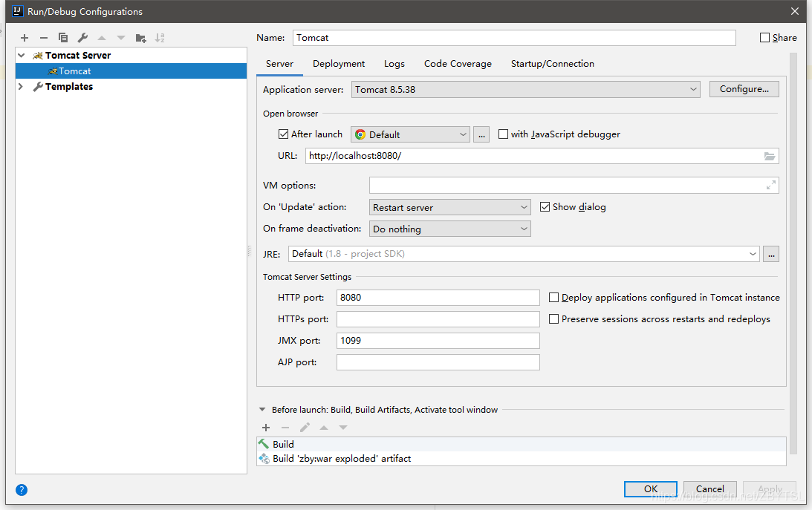The image size is (812, 510).
Task: Click JRE ellipsis browse button
Action: 771,254
